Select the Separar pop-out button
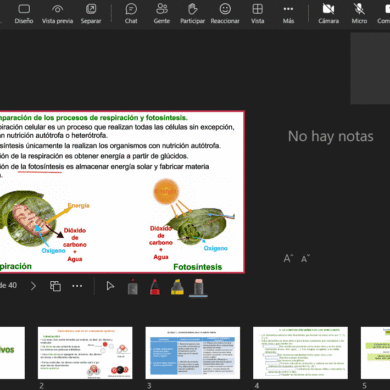Viewport: 390px width, 390px height. coord(91,14)
